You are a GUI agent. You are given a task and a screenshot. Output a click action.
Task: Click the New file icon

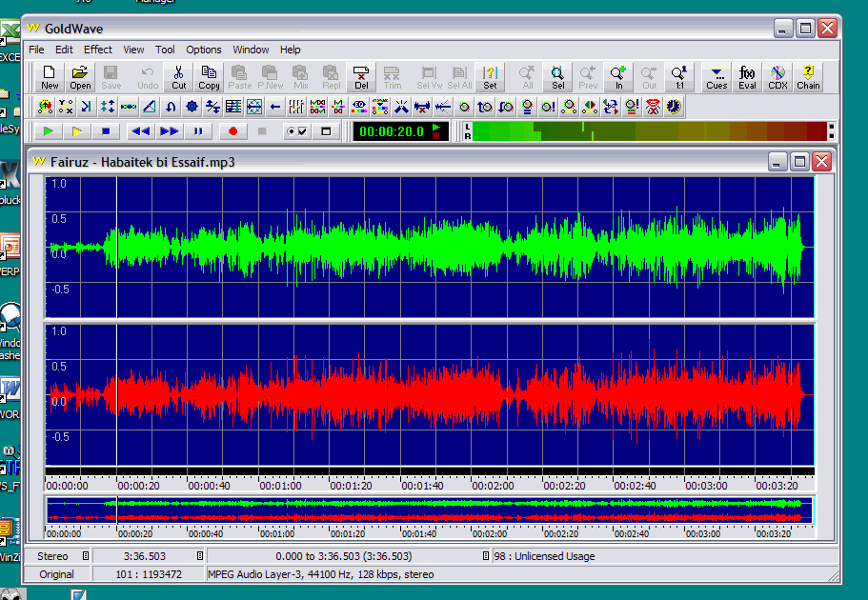coord(50,77)
